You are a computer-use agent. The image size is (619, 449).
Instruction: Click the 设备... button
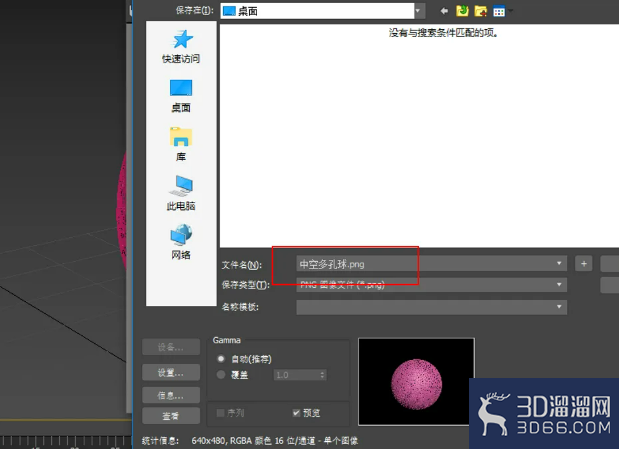click(171, 347)
